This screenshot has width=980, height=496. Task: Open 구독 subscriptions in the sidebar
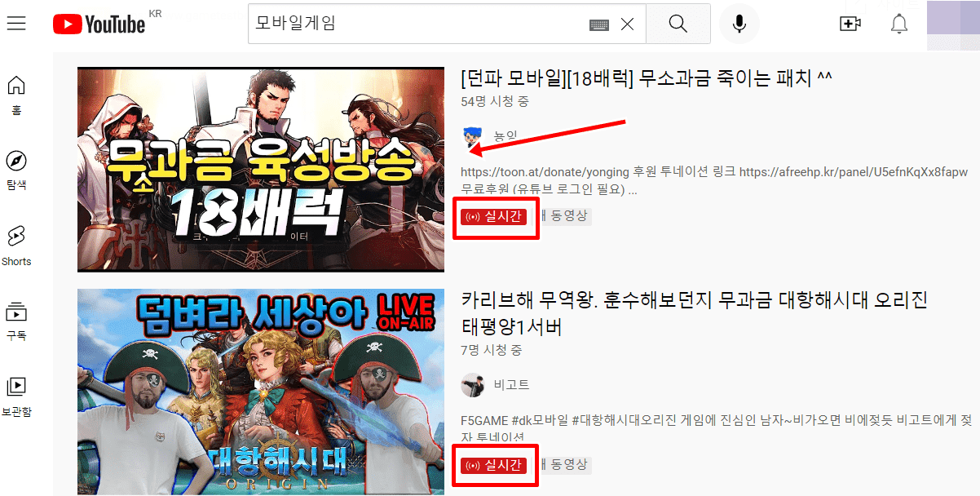16,321
